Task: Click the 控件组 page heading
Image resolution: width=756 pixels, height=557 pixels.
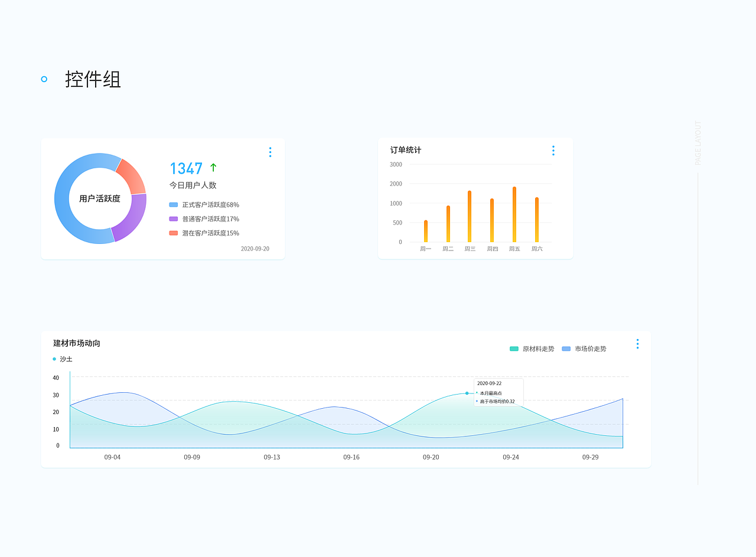Action: point(93,79)
